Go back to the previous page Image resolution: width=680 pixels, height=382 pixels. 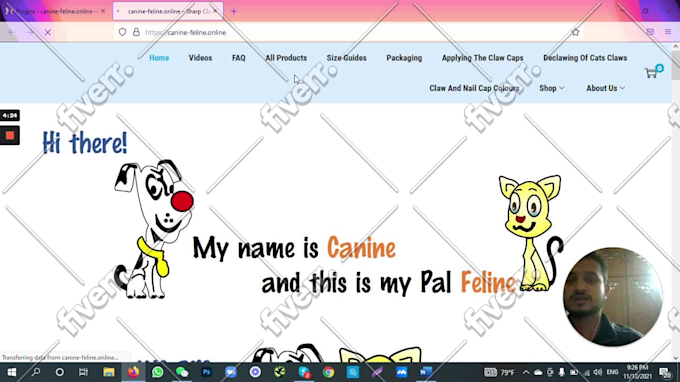[x=12, y=32]
